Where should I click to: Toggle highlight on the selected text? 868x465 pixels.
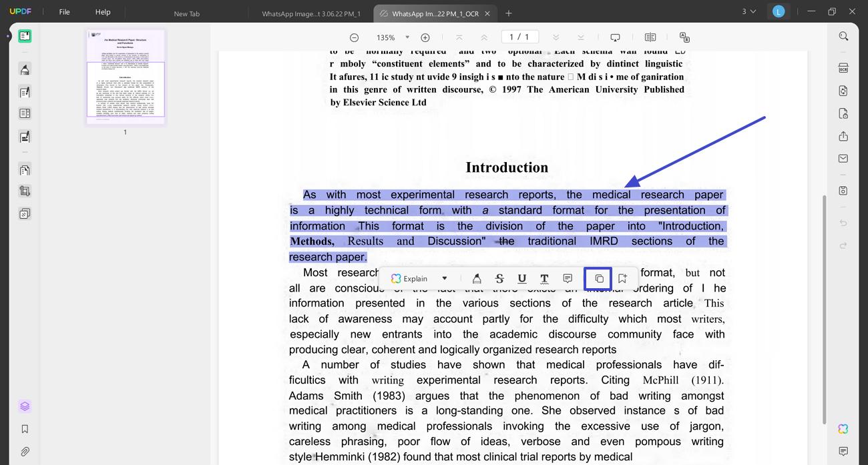(477, 278)
